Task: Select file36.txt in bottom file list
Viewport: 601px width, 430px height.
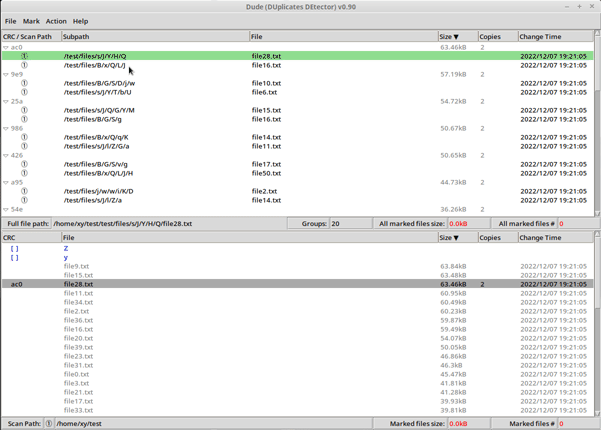Action: click(x=78, y=320)
